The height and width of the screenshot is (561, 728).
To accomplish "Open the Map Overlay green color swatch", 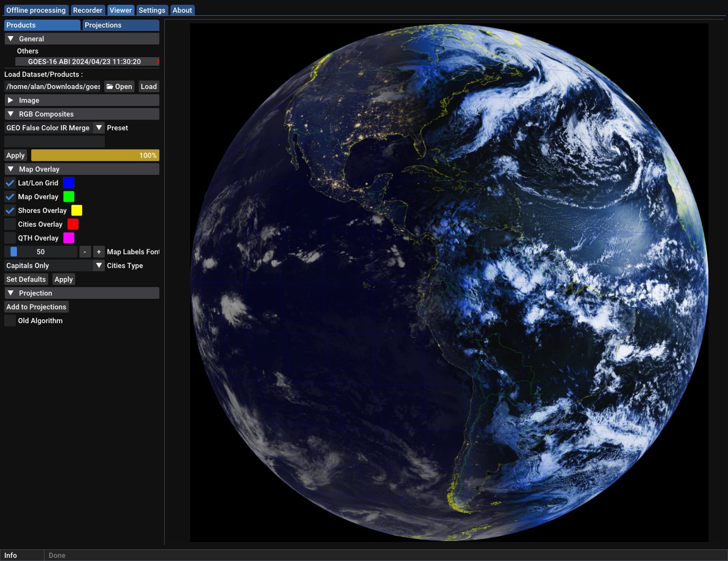I will click(69, 197).
